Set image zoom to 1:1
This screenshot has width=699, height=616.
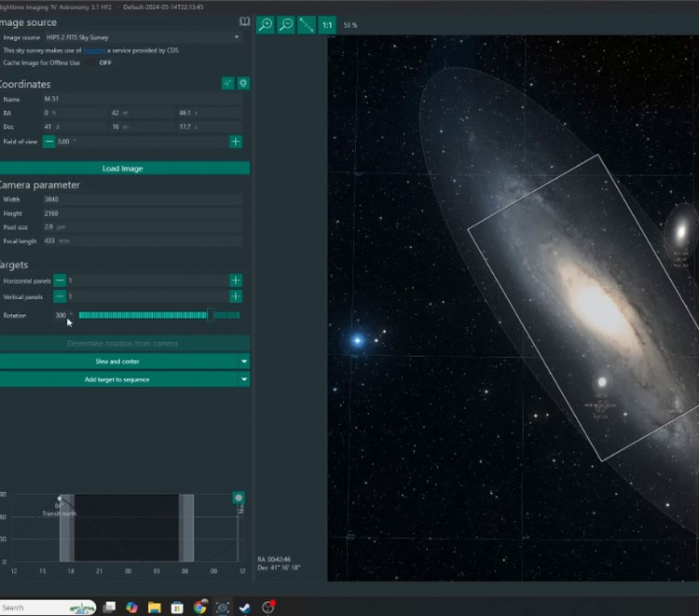pyautogui.click(x=328, y=25)
